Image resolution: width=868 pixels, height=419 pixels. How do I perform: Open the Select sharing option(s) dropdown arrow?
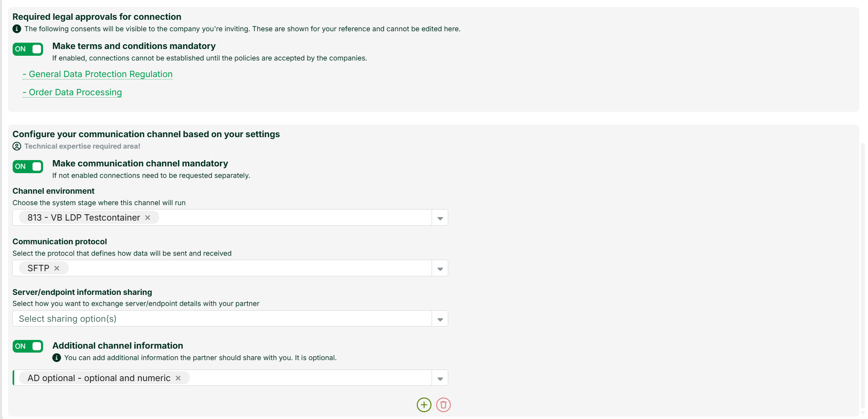pos(440,319)
